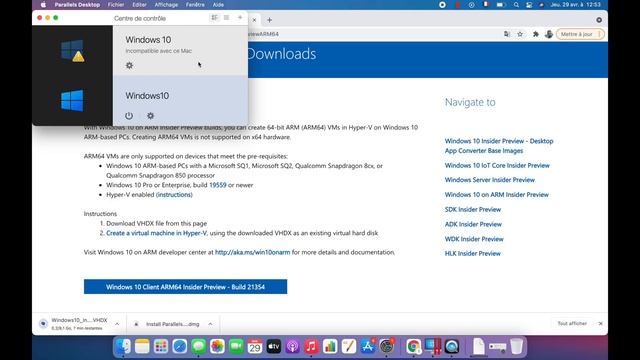Screen dimensions: 640x360
Task: Open Finder from the Dock
Action: 123,346
